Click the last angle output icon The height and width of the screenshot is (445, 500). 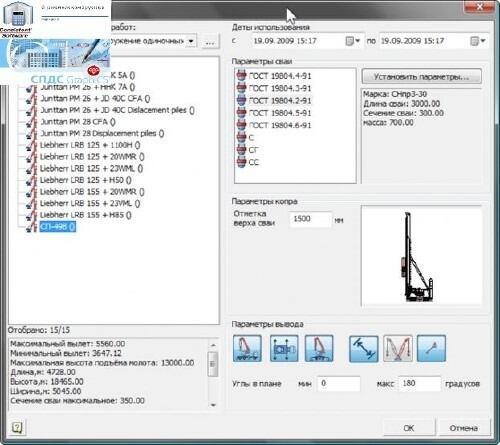pos(431,349)
